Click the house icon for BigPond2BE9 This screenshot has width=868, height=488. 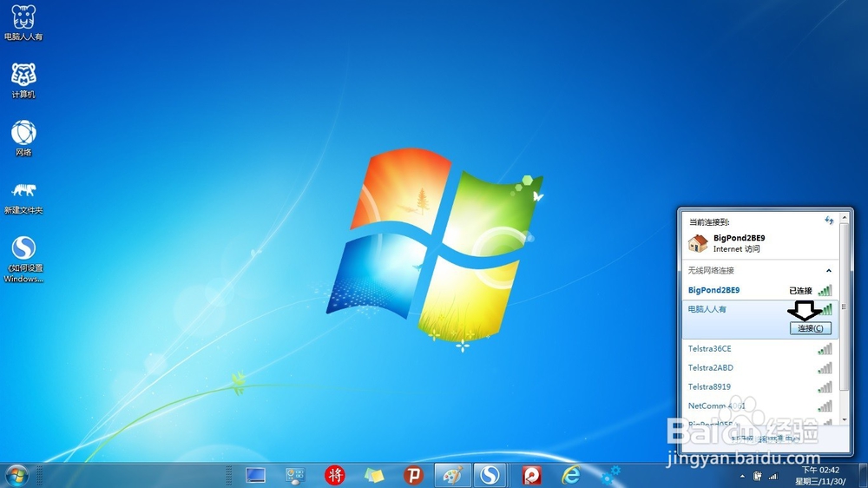[x=698, y=243]
